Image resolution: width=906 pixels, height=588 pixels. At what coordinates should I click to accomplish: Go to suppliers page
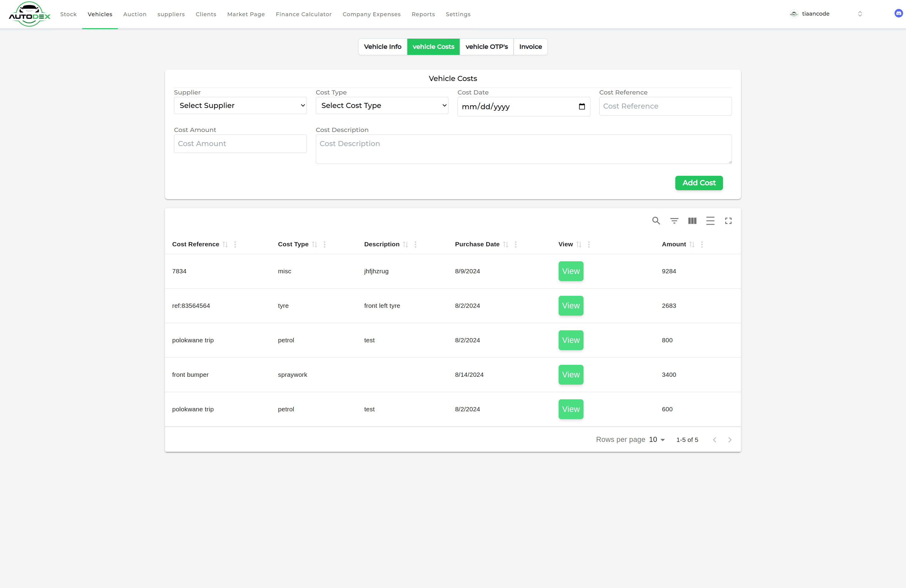(171, 14)
